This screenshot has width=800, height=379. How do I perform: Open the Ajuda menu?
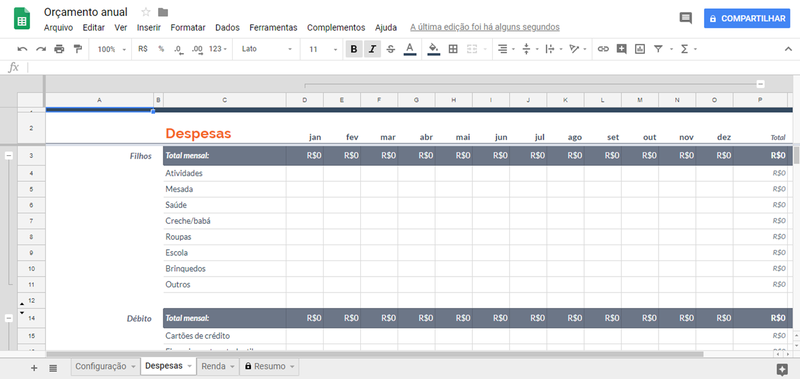386,28
